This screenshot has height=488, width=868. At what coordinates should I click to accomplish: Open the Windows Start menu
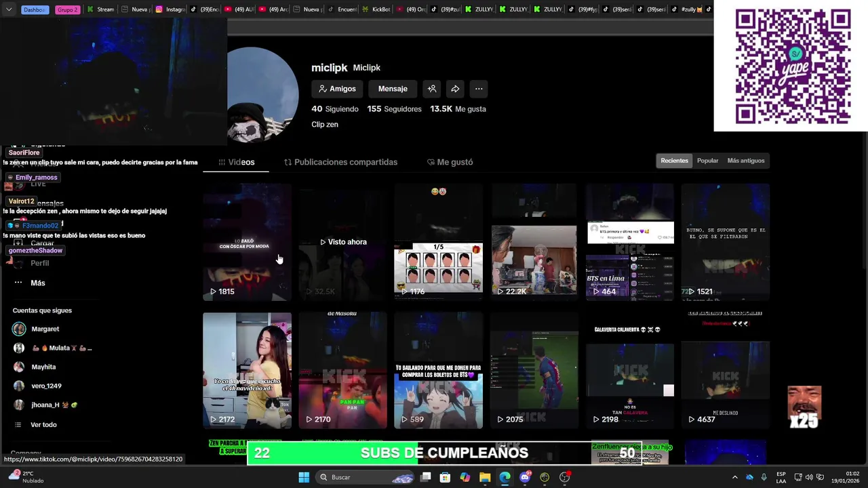(304, 477)
